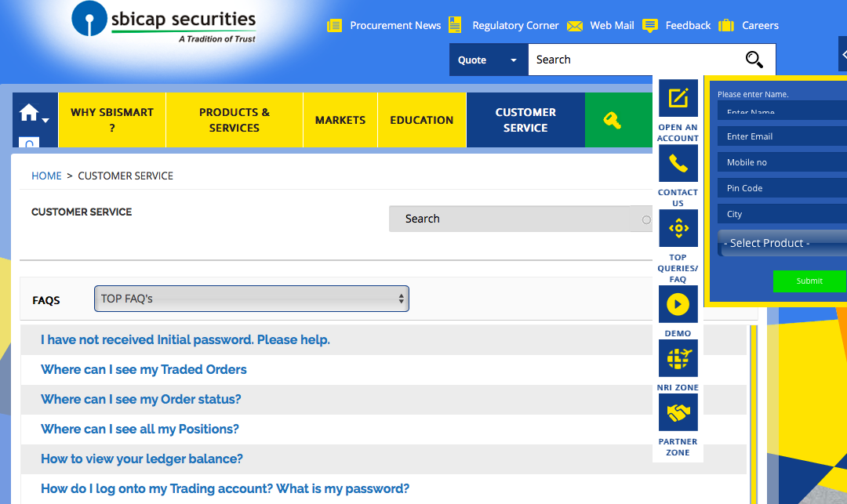
Task: Click the Enter Email field
Action: (x=782, y=136)
